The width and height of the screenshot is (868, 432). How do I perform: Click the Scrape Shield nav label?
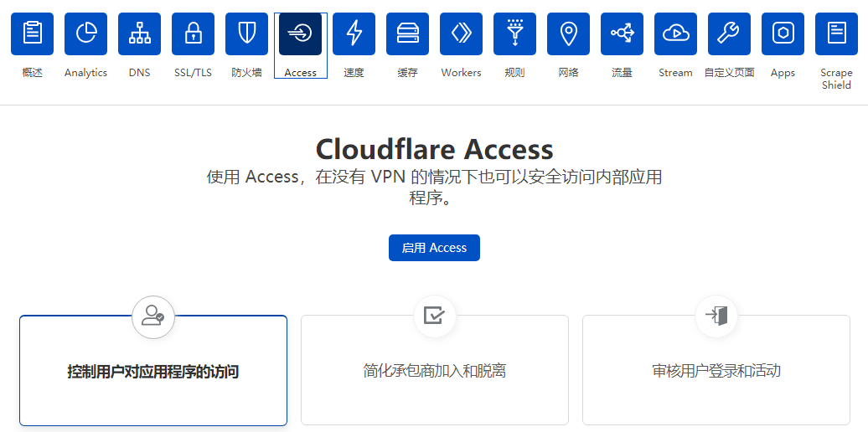[x=836, y=79]
